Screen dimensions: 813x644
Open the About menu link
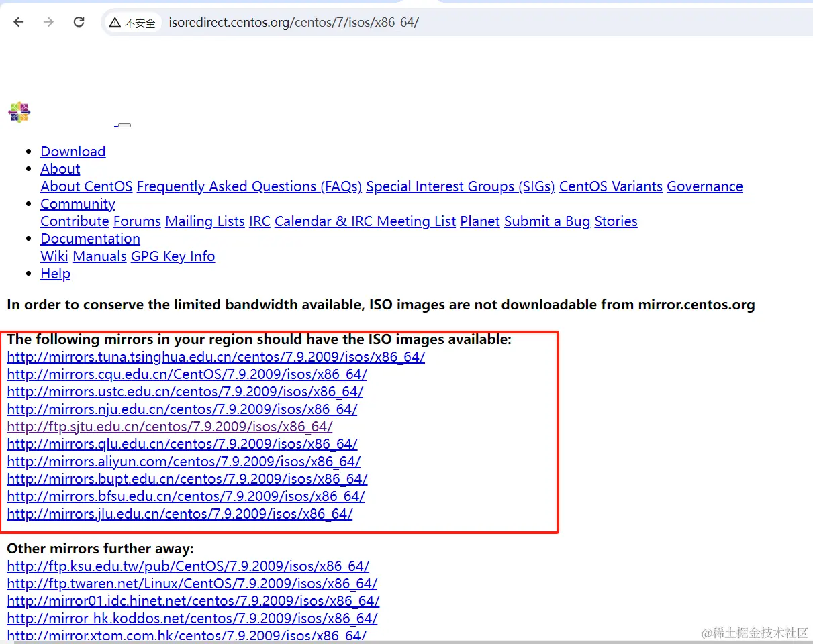60,169
